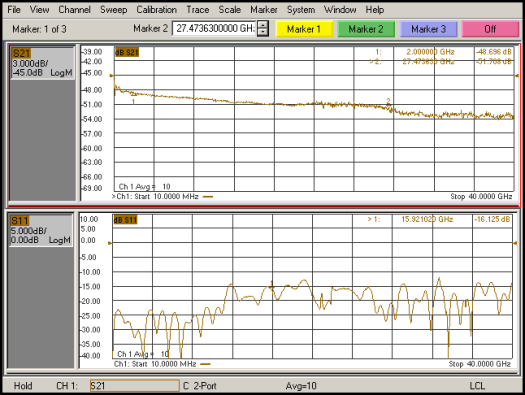Decrement marker frequency with down arrow
The image size is (525, 395).
[x=263, y=32]
